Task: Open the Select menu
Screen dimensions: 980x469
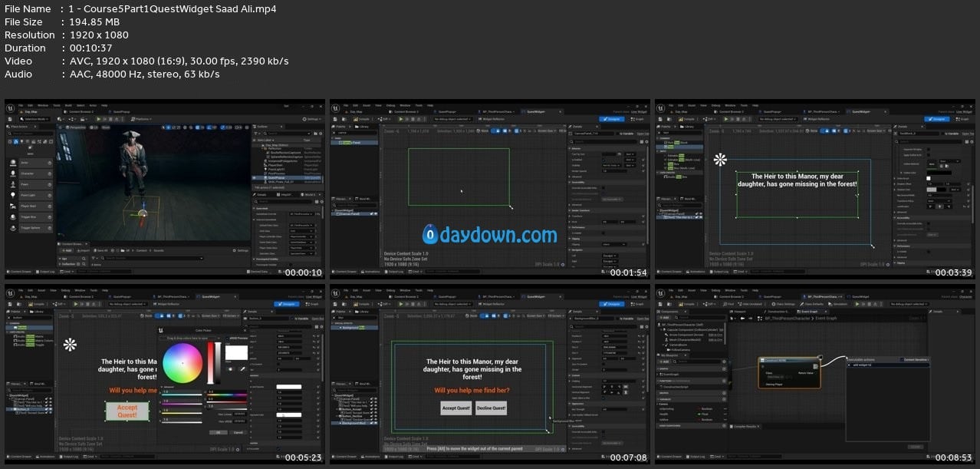Action: [x=80, y=105]
